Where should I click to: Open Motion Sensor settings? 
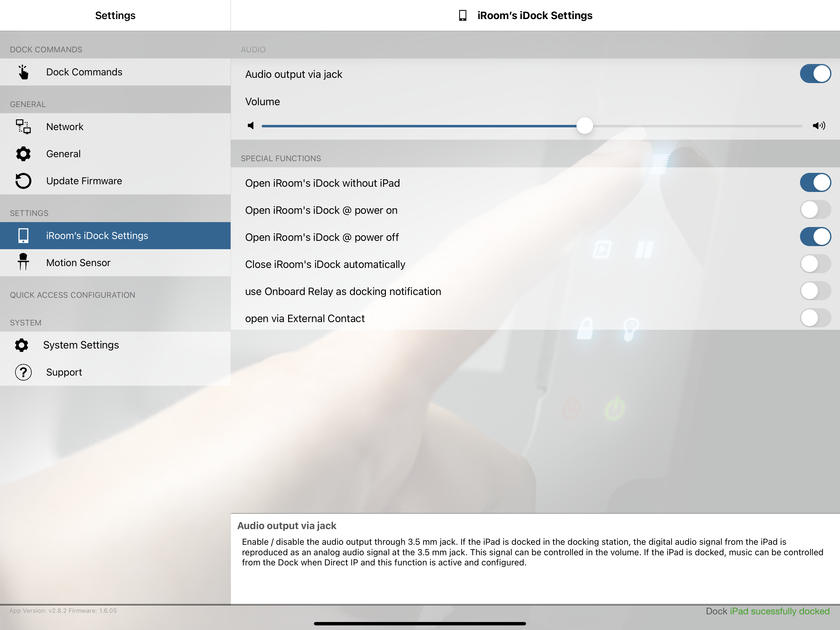pyautogui.click(x=115, y=263)
